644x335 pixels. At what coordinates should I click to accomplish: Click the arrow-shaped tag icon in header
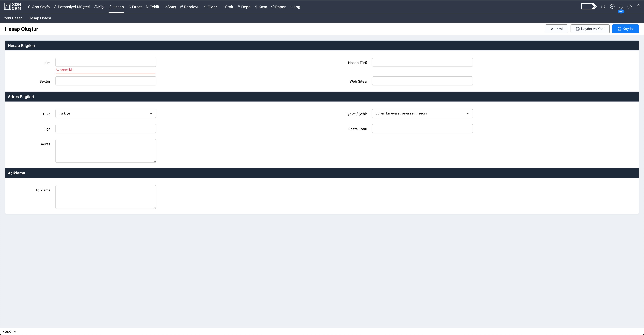589,7
